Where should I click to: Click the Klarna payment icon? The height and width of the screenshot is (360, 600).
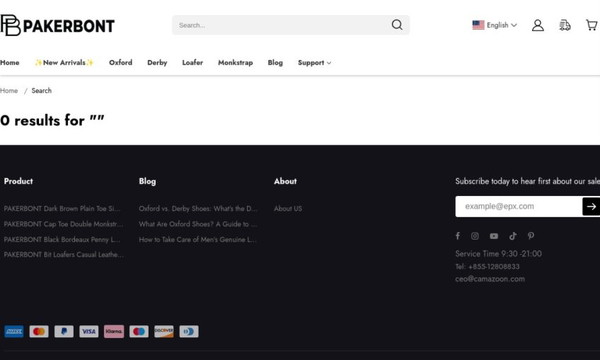pos(114,331)
